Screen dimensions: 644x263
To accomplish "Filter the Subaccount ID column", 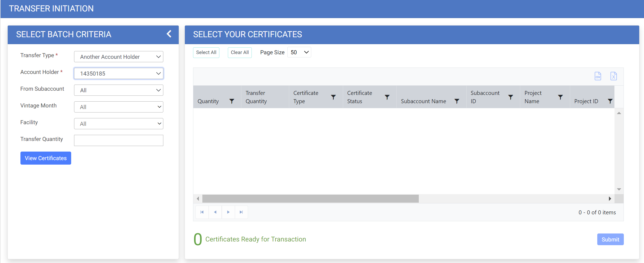I will point(510,97).
